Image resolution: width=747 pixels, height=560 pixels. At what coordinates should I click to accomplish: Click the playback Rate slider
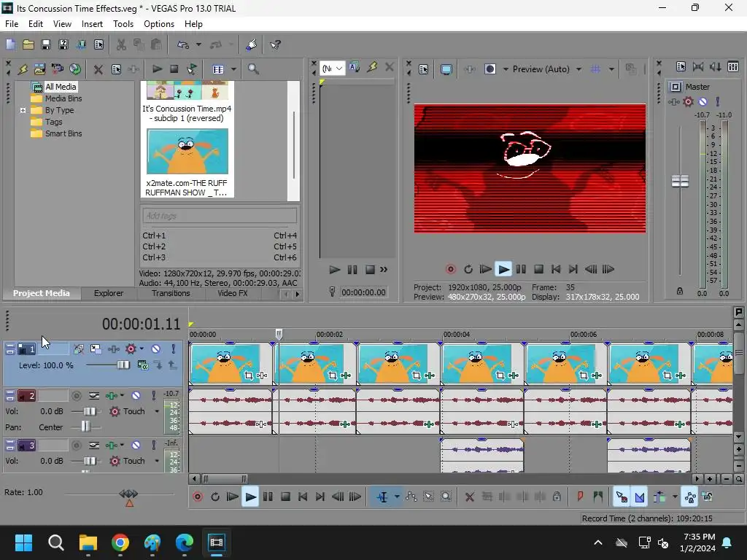point(128,494)
